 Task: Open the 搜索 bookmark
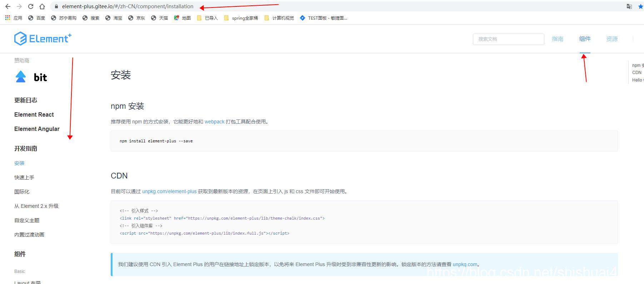91,18
